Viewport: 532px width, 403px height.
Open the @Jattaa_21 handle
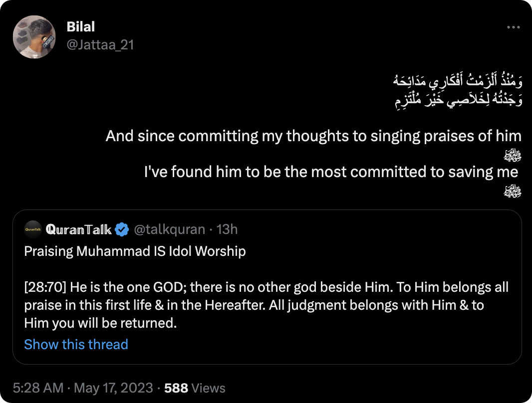tap(100, 44)
